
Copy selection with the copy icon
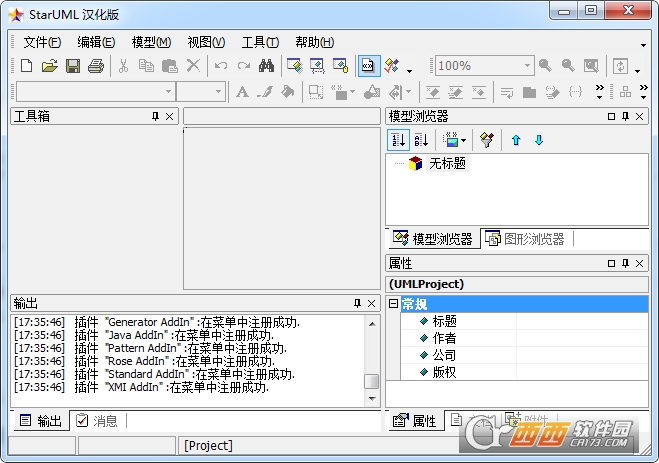point(146,66)
